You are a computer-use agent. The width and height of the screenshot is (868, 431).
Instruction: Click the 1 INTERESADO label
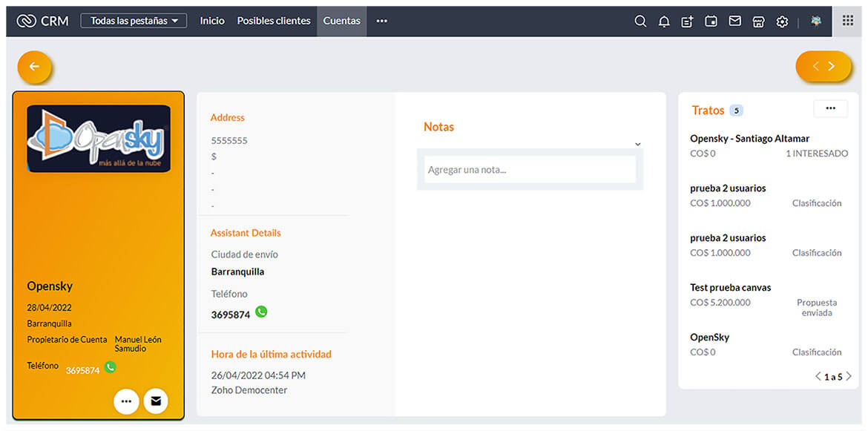[817, 154]
